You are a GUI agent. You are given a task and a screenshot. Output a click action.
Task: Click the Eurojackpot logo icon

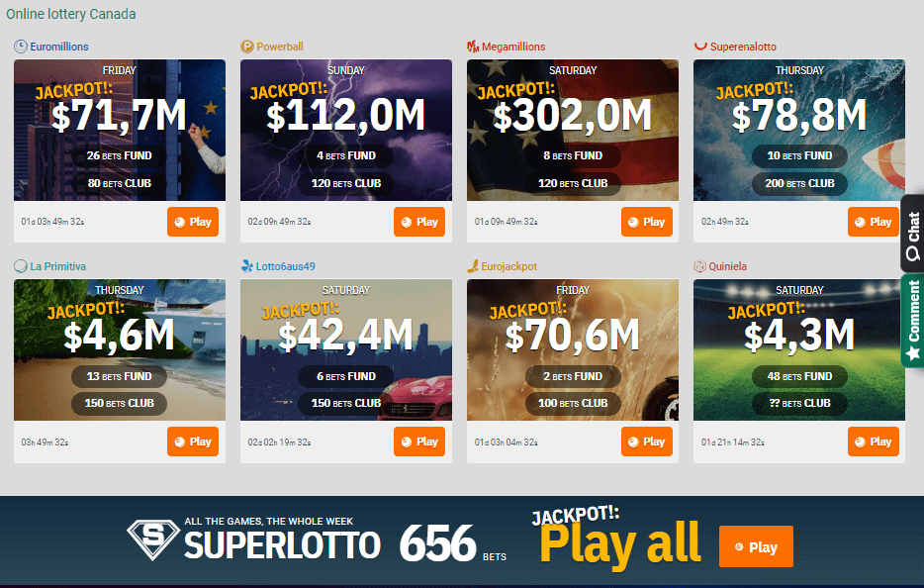pos(473,266)
